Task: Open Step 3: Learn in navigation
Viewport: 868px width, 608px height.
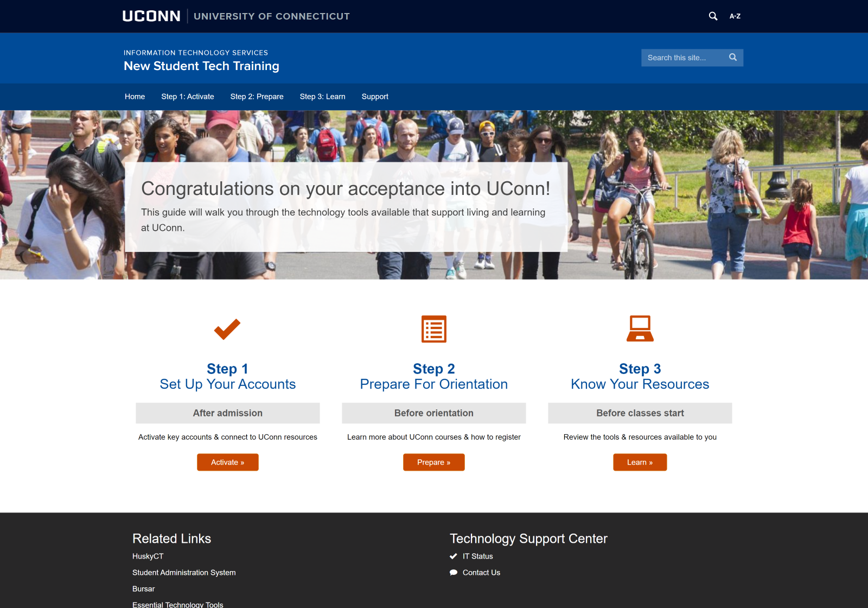Action: (323, 97)
